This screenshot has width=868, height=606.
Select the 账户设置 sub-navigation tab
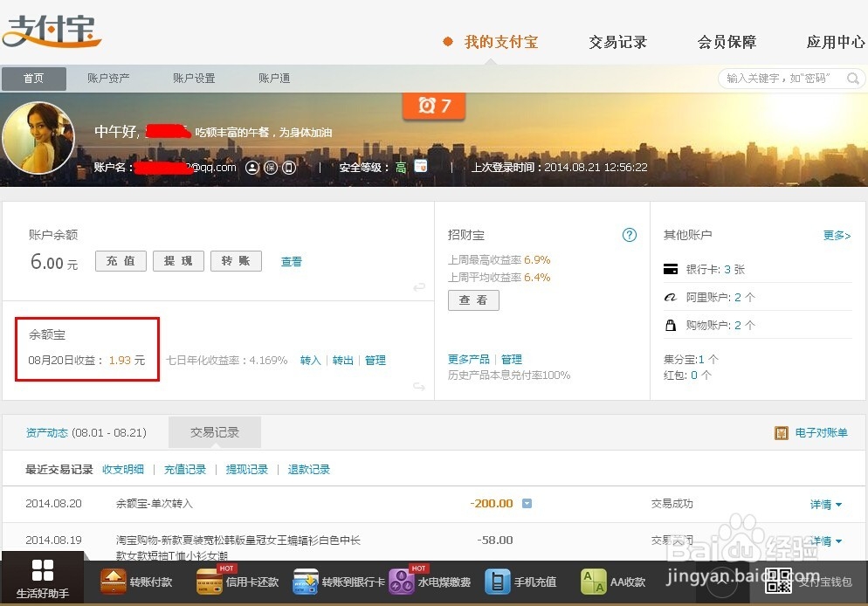pos(194,79)
